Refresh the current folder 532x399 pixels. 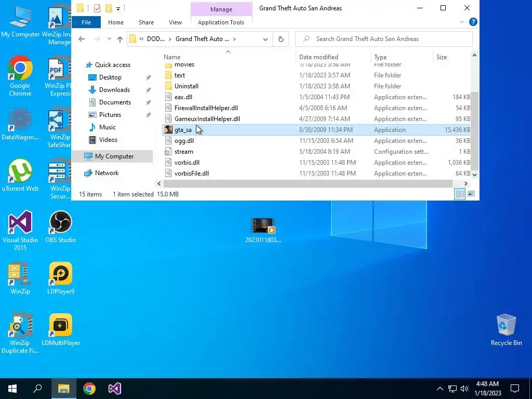(281, 39)
